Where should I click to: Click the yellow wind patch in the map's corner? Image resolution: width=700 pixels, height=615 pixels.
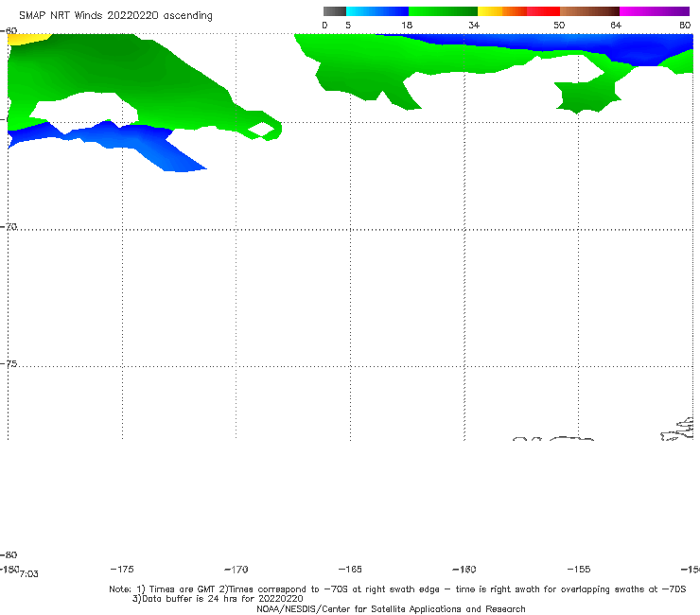[x=27, y=39]
